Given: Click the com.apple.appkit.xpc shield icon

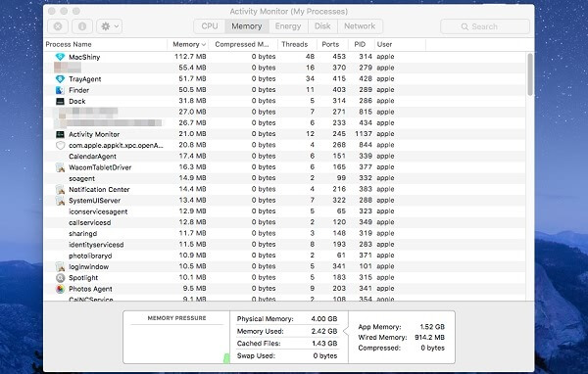Looking at the screenshot, I should click(60, 145).
